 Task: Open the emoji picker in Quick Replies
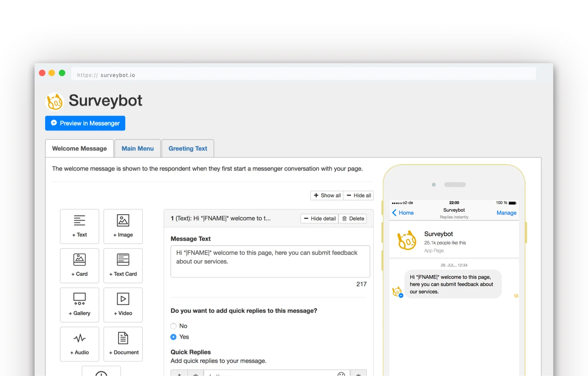pos(342,373)
